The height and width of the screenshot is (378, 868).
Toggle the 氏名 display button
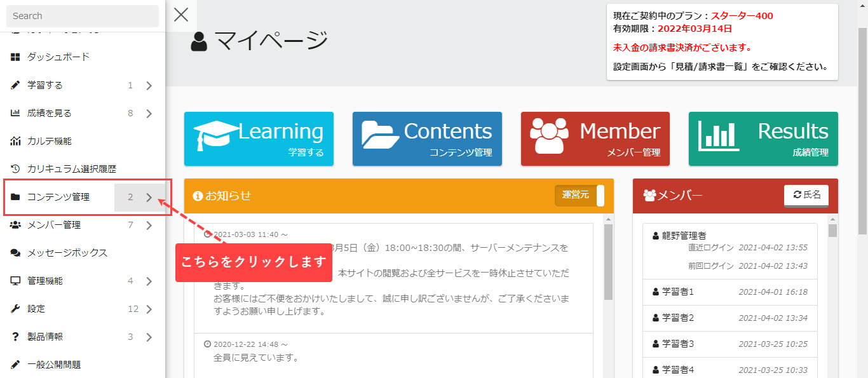point(806,196)
